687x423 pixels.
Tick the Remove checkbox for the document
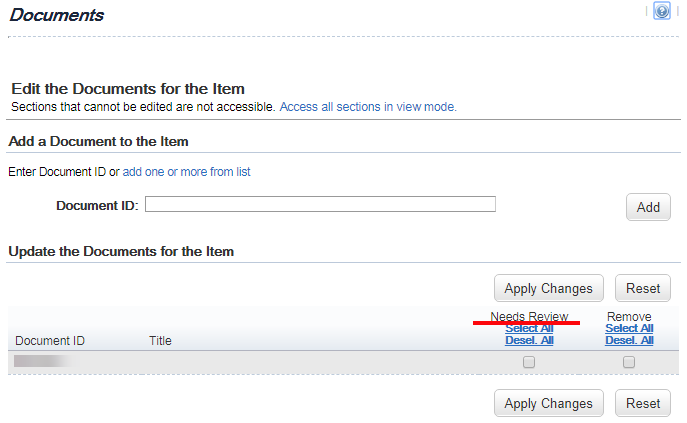pyautogui.click(x=629, y=362)
